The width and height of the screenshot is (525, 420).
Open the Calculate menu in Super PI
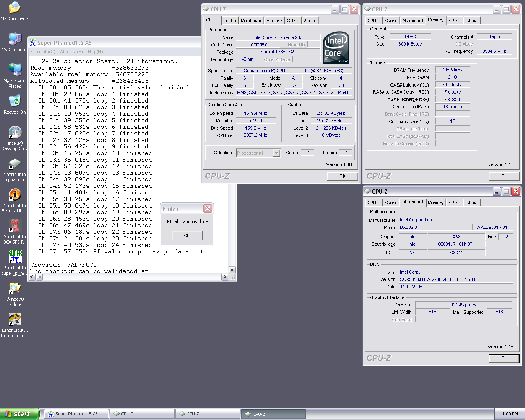43,52
